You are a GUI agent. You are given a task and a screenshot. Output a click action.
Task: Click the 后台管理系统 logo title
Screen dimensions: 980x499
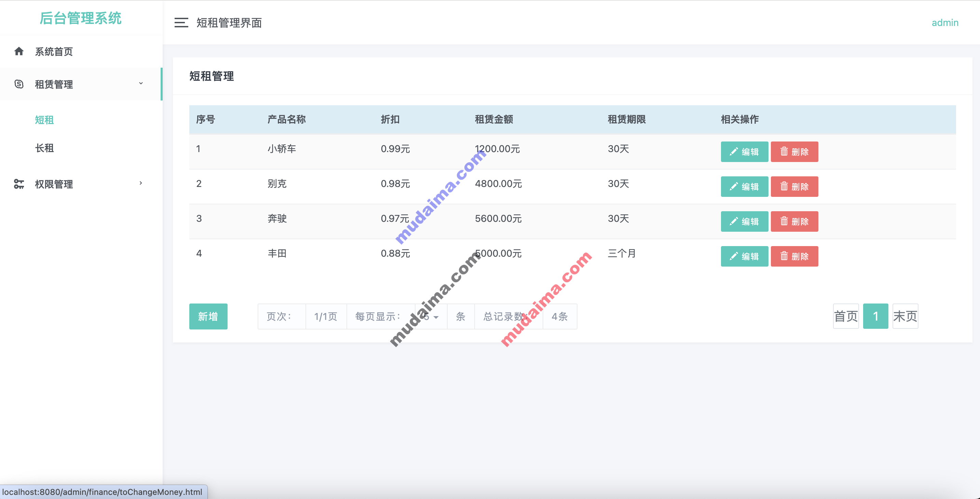(81, 18)
